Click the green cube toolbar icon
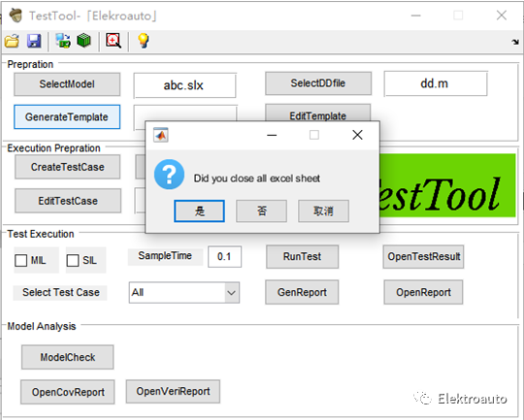524x420 pixels. pos(83,41)
